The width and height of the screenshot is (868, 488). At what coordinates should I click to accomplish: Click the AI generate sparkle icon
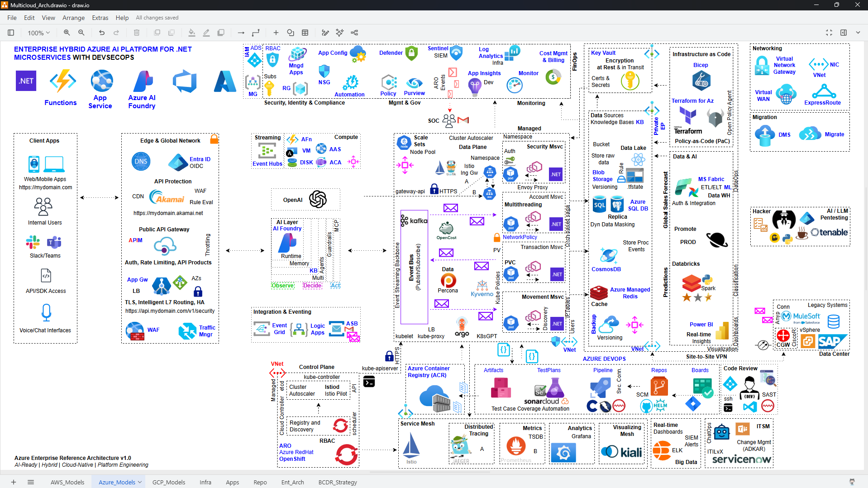coord(340,33)
